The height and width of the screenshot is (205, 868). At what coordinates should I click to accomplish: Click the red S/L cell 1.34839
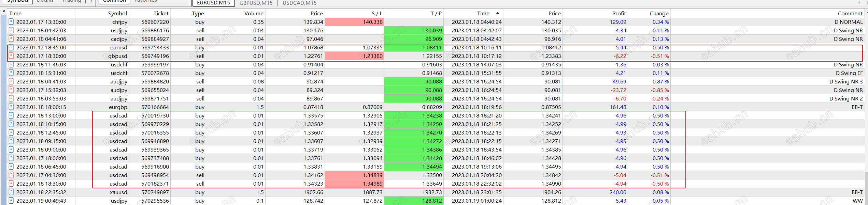tap(354, 175)
